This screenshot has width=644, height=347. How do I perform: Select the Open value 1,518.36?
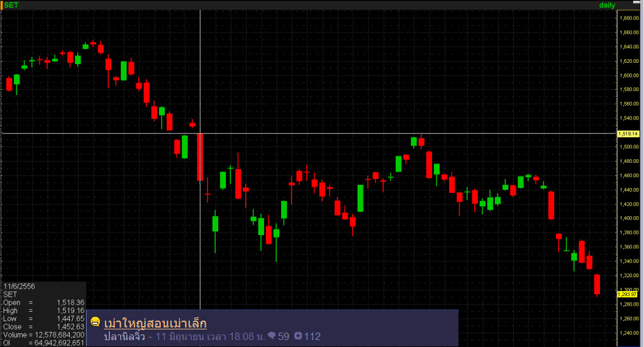click(x=70, y=302)
